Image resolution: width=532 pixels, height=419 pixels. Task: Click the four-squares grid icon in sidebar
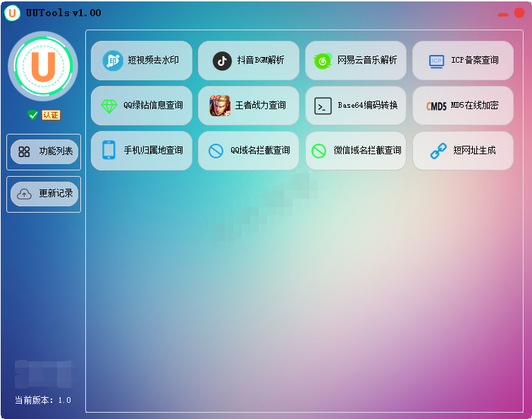coord(24,151)
